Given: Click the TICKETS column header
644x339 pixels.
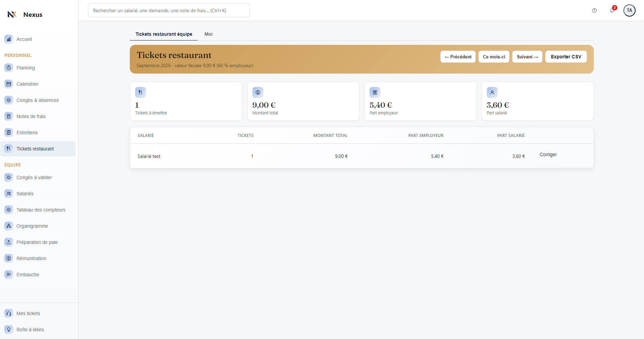Looking at the screenshot, I should pos(245,136).
